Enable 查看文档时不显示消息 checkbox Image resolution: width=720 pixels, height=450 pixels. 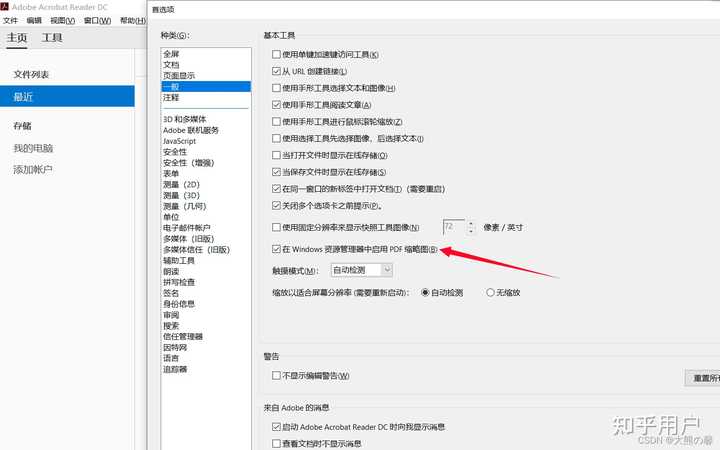click(x=276, y=444)
